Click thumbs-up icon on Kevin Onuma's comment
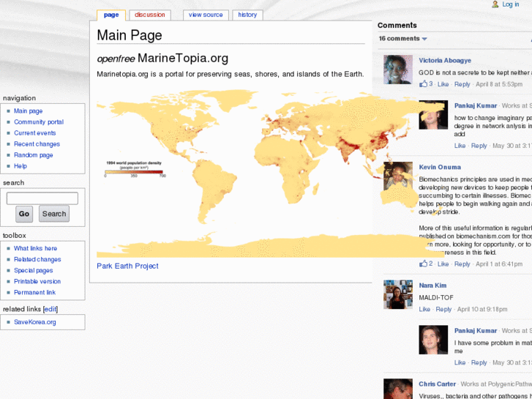 click(424, 264)
